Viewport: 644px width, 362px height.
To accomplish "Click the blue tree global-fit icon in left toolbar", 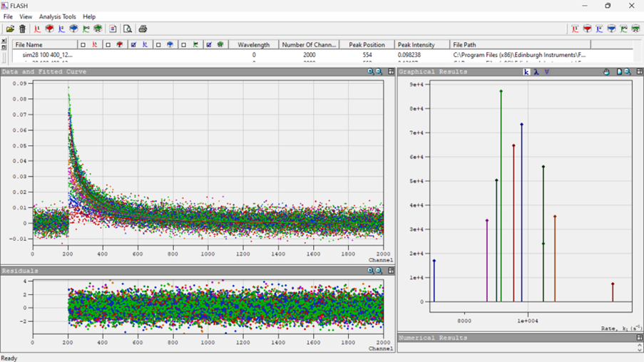I will [73, 29].
